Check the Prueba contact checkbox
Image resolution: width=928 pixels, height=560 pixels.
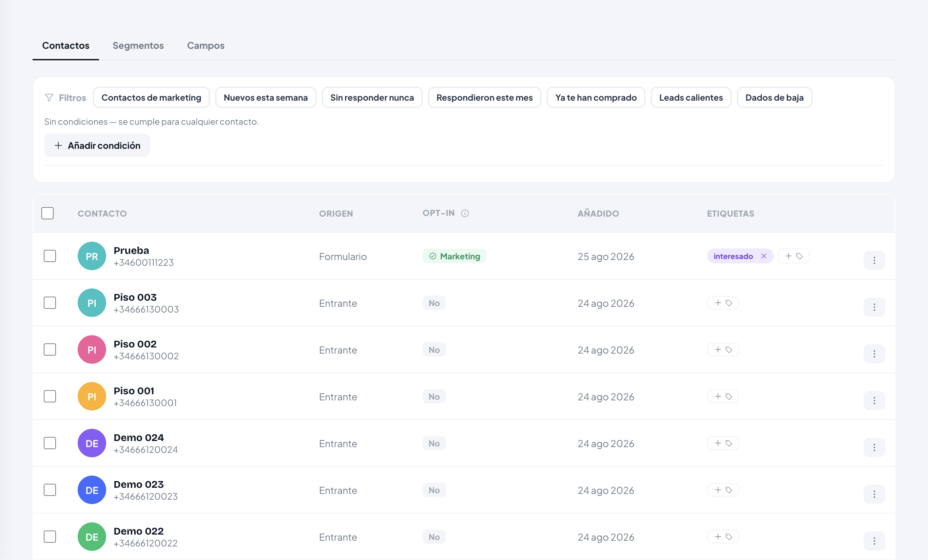click(x=50, y=256)
